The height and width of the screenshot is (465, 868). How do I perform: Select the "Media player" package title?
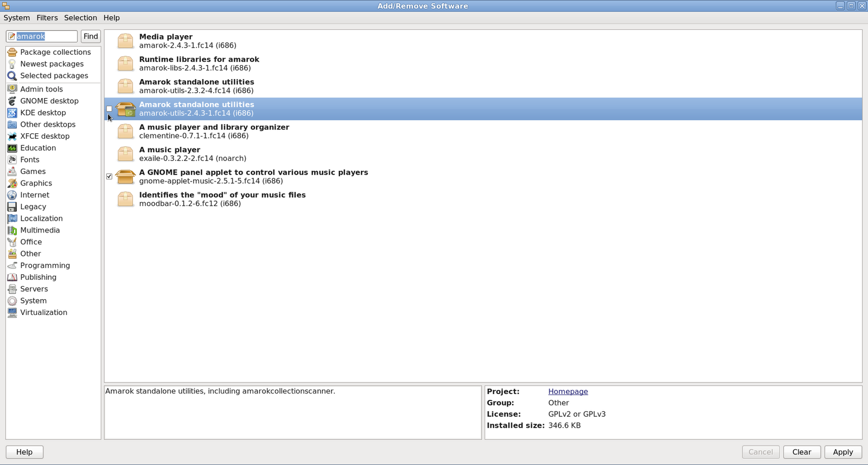click(166, 37)
